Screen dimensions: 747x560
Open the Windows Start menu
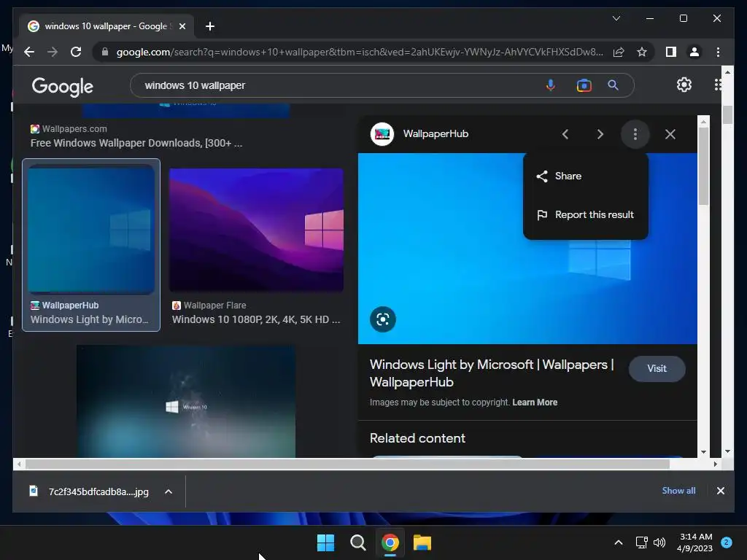(325, 542)
